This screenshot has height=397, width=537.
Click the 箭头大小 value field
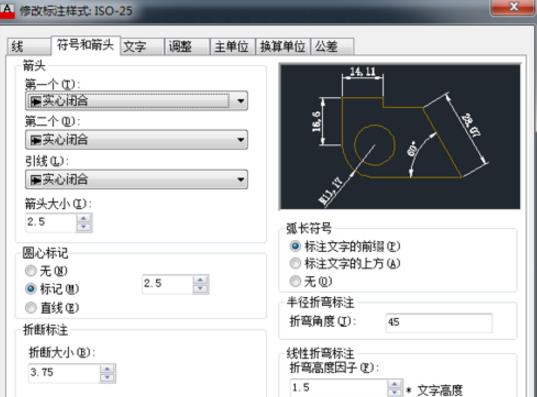(51, 222)
